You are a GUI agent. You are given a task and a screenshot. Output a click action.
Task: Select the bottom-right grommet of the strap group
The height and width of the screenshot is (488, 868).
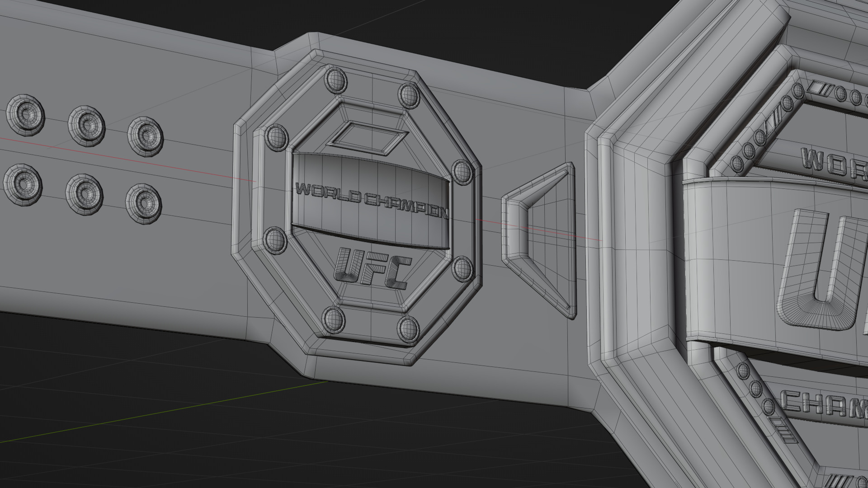pyautogui.click(x=144, y=203)
